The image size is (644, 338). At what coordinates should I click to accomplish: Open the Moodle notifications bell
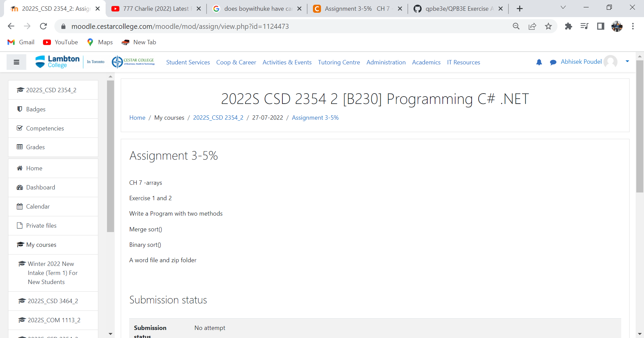539,62
